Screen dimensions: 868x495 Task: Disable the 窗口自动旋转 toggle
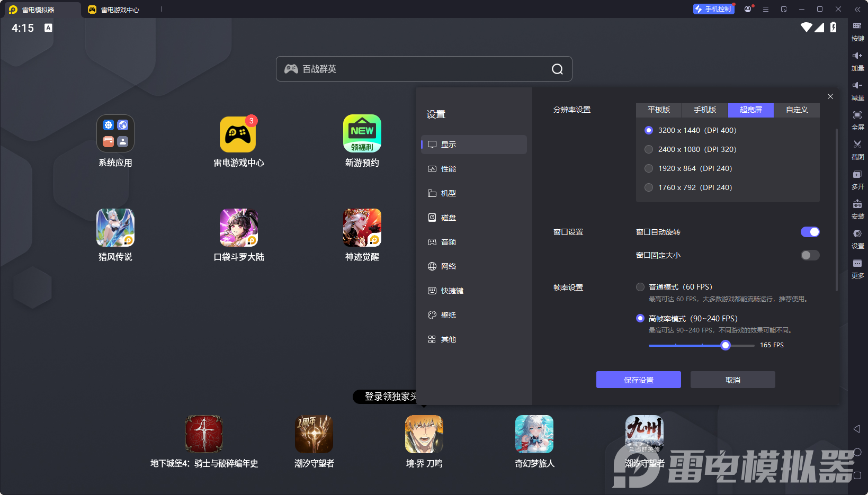point(810,232)
